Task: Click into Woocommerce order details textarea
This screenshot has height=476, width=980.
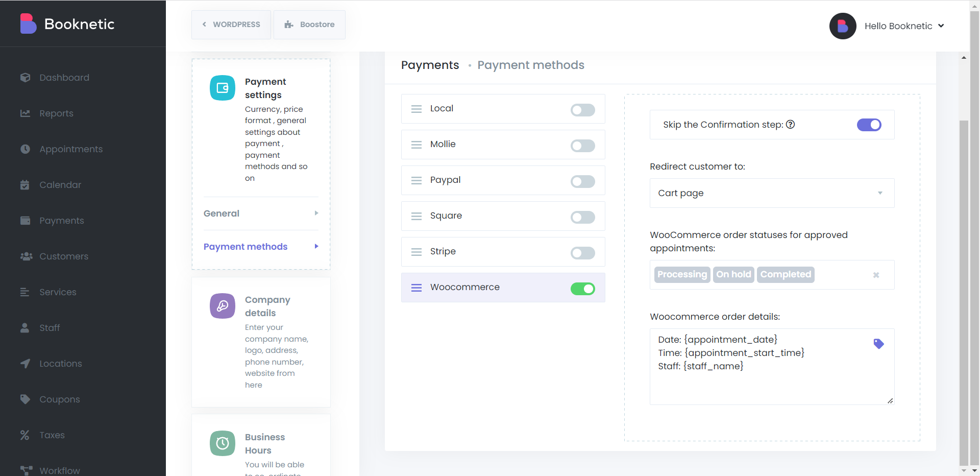Action: point(772,367)
